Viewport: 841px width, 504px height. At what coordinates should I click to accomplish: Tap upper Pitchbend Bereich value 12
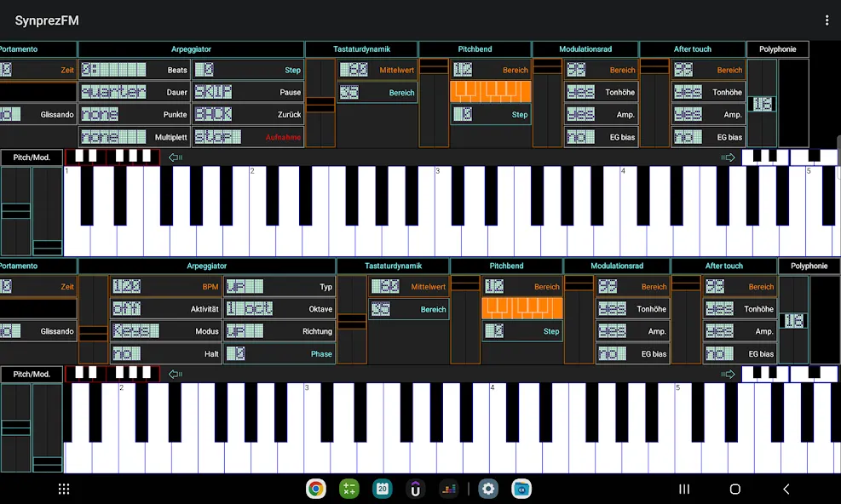coord(491,70)
